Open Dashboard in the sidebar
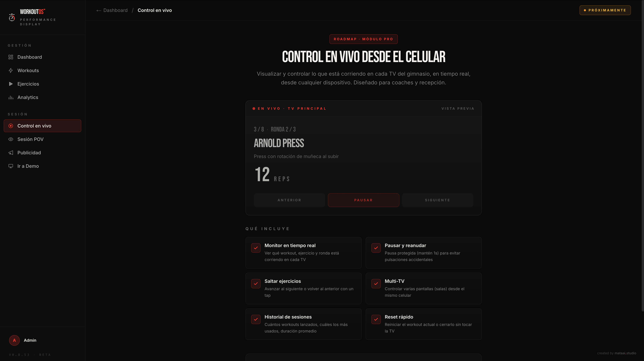 coord(42,57)
